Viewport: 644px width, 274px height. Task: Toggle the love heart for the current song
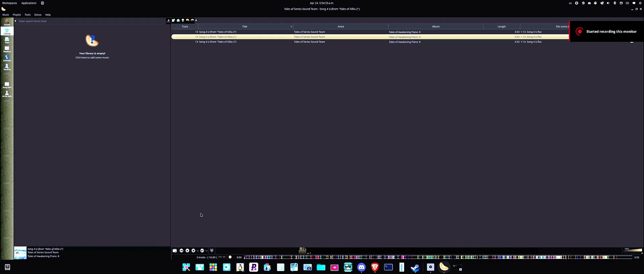click(x=212, y=250)
